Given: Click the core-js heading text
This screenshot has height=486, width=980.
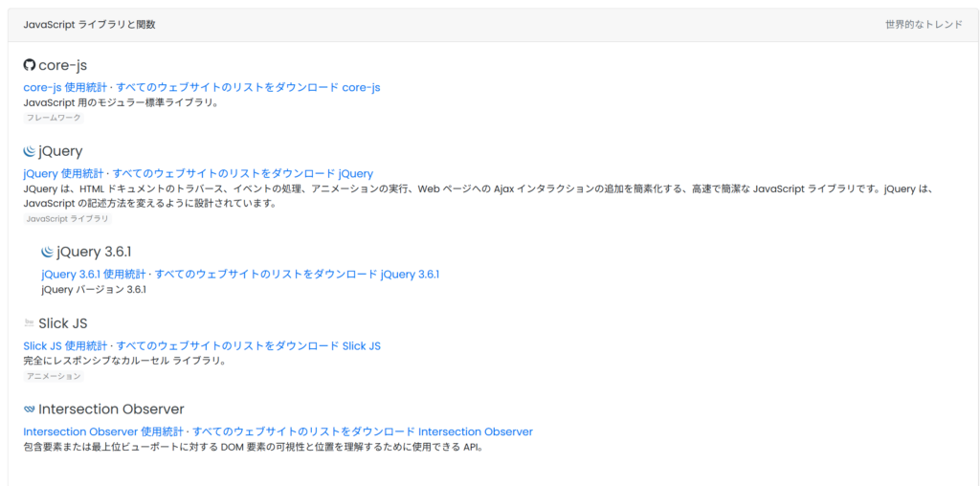Looking at the screenshot, I should (x=63, y=65).
